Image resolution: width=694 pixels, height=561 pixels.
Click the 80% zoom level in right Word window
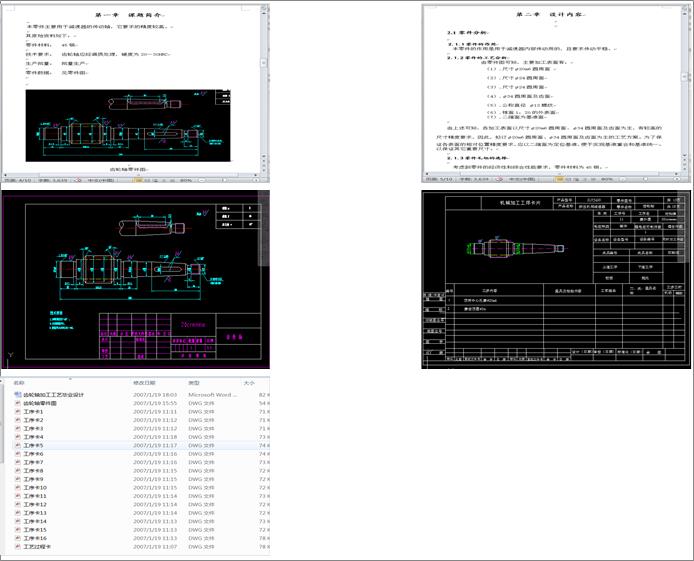coord(607,179)
